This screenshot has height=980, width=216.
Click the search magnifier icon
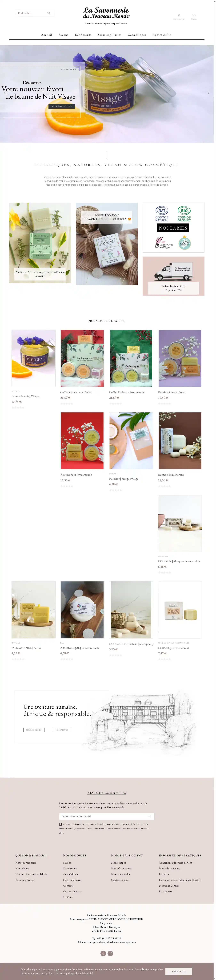tap(49, 13)
